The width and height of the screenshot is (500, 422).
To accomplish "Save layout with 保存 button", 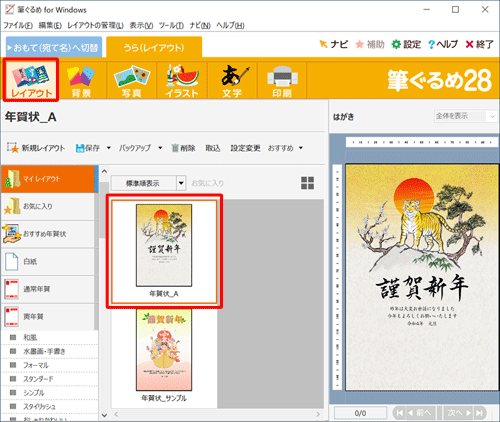I will pyautogui.click(x=88, y=148).
